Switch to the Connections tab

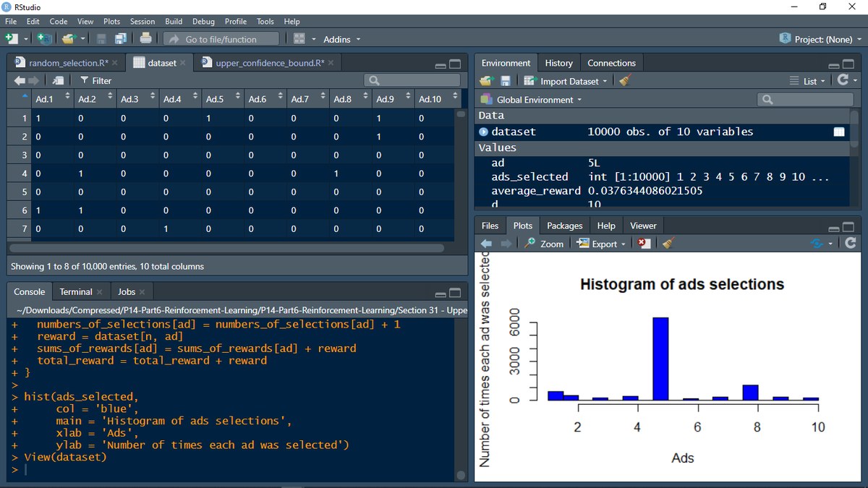coord(611,63)
